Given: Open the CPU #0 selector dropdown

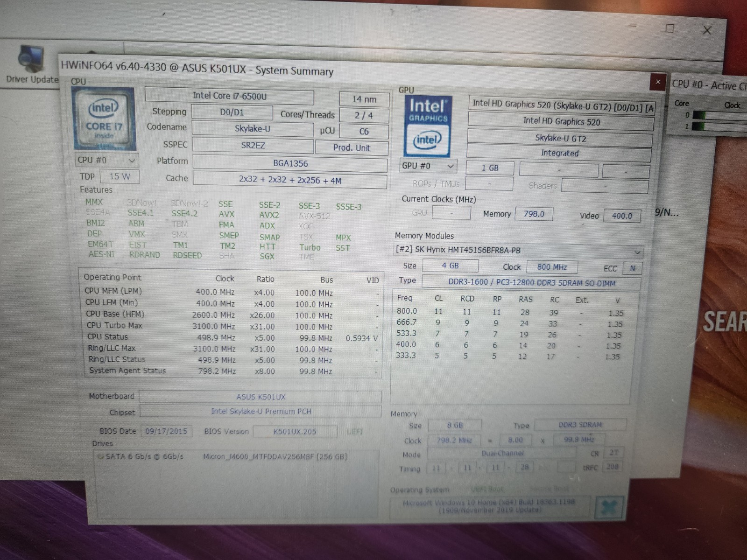Looking at the screenshot, I should tap(106, 160).
